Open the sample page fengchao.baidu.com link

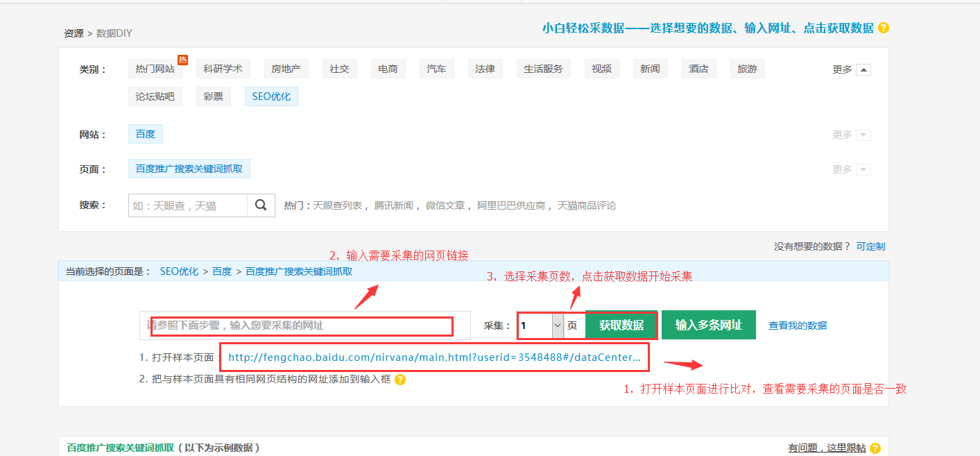coord(435,357)
